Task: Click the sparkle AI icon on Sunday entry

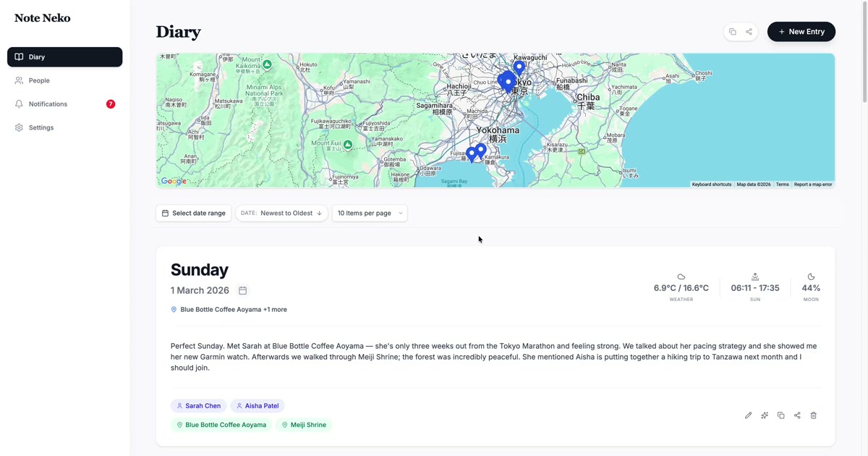Action: [x=765, y=415]
